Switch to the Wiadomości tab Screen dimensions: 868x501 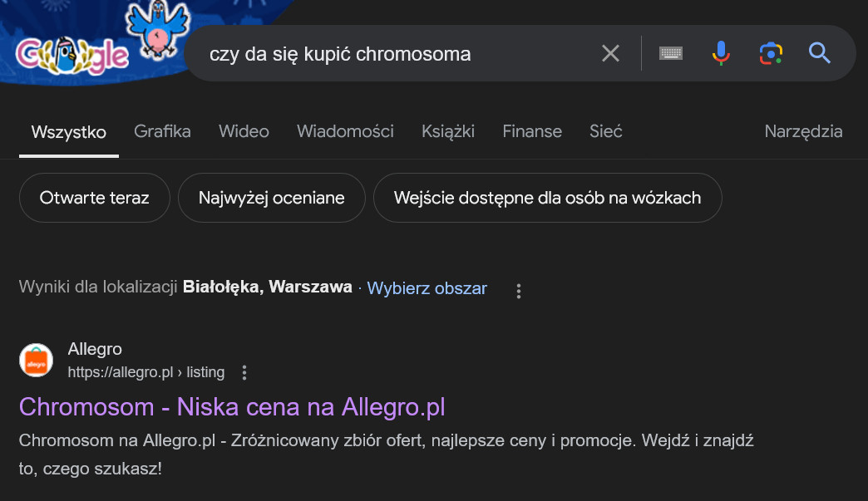pyautogui.click(x=345, y=131)
